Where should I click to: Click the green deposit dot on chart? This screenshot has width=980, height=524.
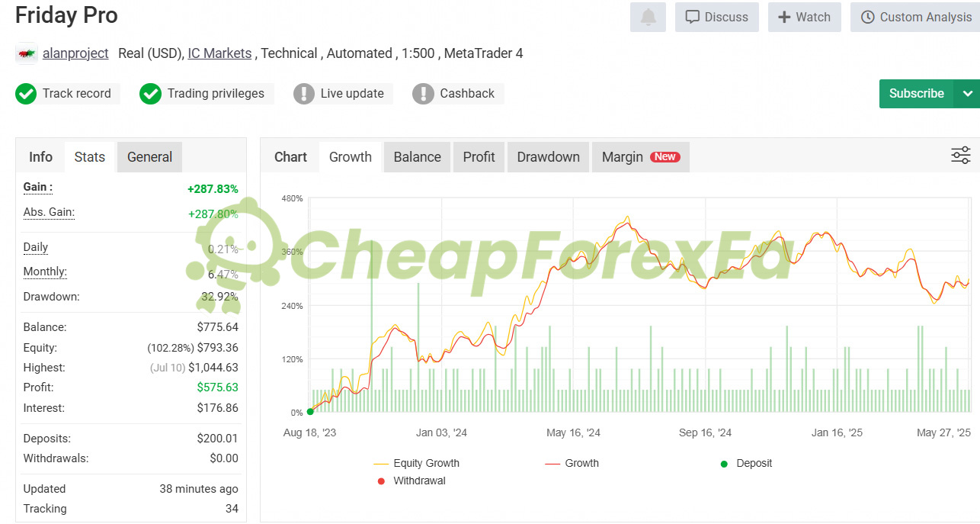click(310, 412)
